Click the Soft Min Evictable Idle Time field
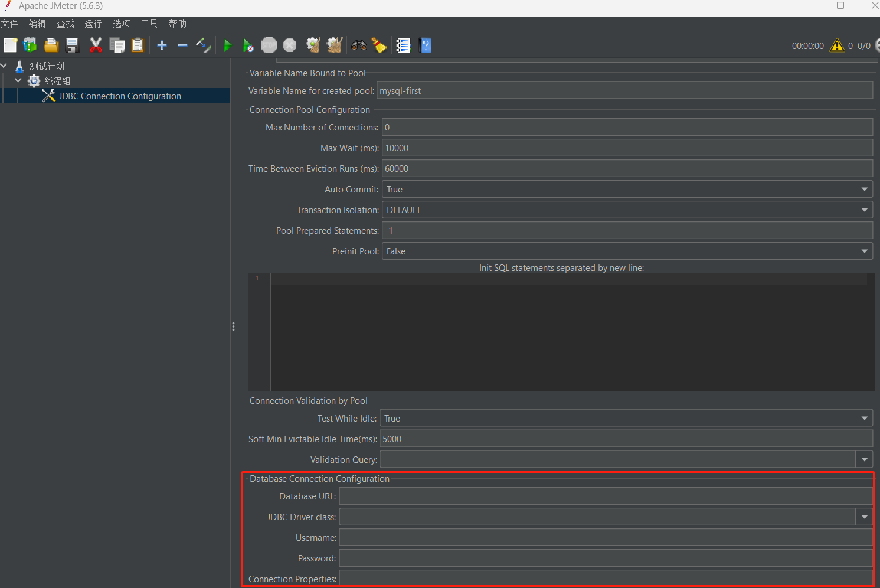Screen dimensions: 880x588 click(x=626, y=439)
